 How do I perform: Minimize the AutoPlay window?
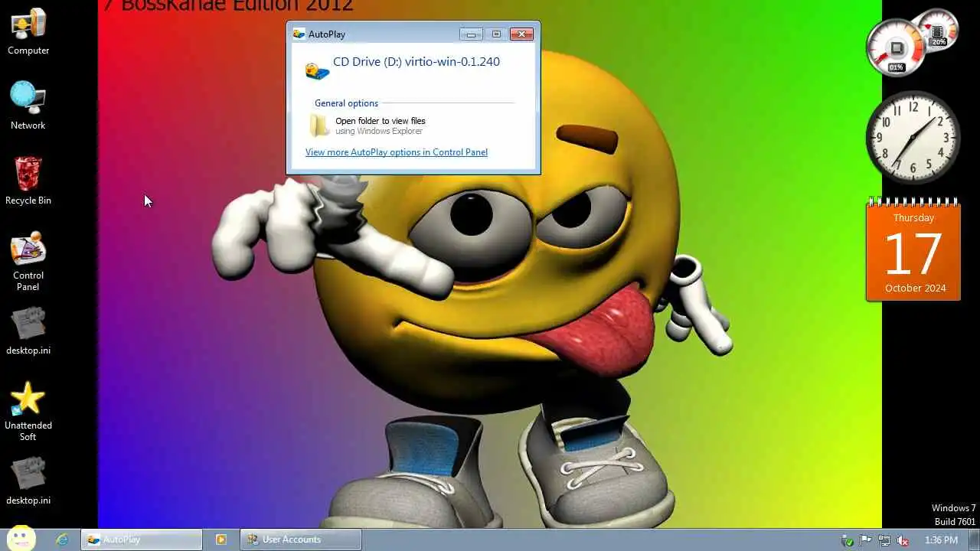click(x=471, y=34)
